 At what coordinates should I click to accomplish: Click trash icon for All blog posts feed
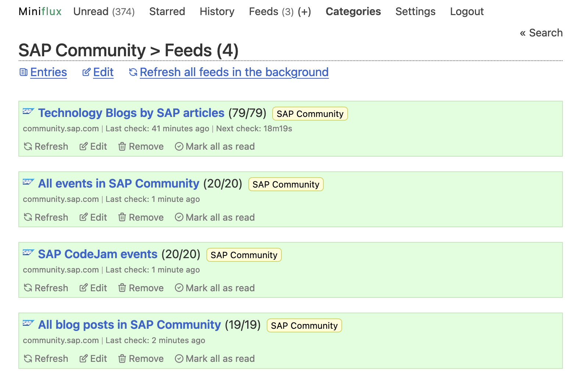point(122,359)
